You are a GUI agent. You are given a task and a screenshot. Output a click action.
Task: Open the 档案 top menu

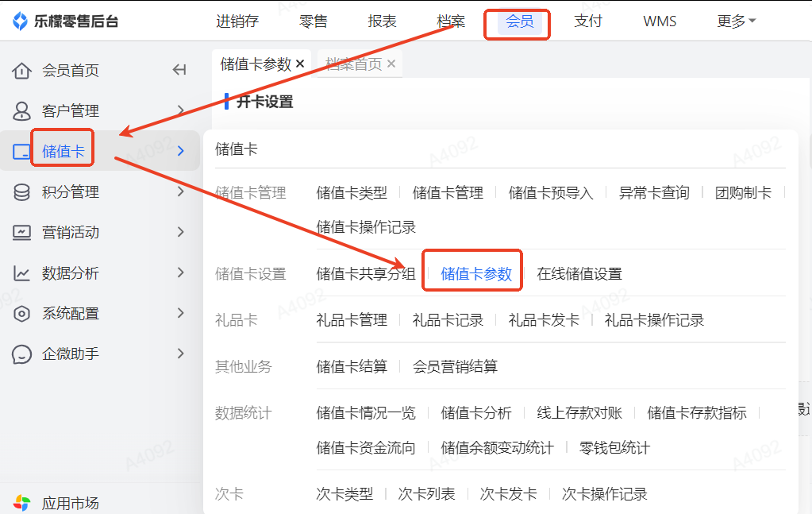point(451,21)
